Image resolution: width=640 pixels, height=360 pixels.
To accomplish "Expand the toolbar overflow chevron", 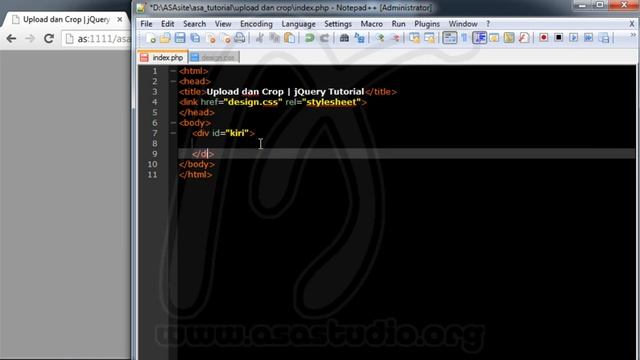I will point(633,35).
